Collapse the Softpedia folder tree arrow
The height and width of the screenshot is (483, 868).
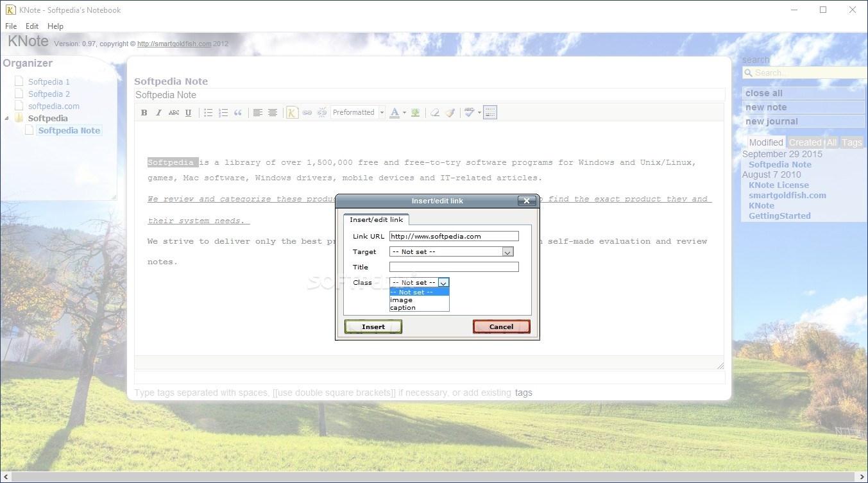[x=7, y=118]
